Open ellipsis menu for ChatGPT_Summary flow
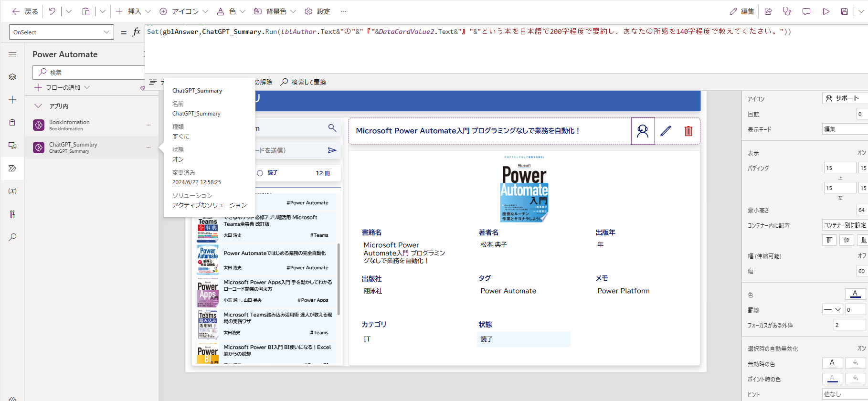 (x=148, y=148)
